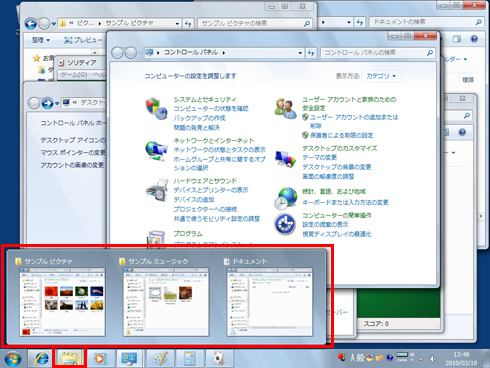Click refresh button in Control Panel address bar
Screen dimensions: 490x368
click(311, 53)
